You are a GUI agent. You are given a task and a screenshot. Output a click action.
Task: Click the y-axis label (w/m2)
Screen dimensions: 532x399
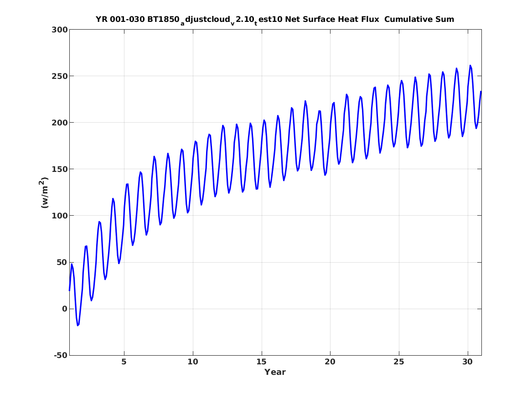coord(44,192)
